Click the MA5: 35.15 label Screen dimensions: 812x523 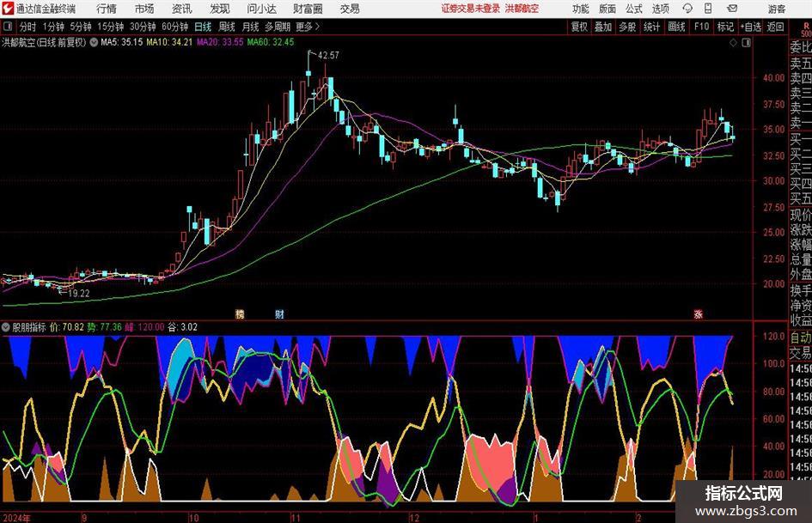(x=122, y=42)
